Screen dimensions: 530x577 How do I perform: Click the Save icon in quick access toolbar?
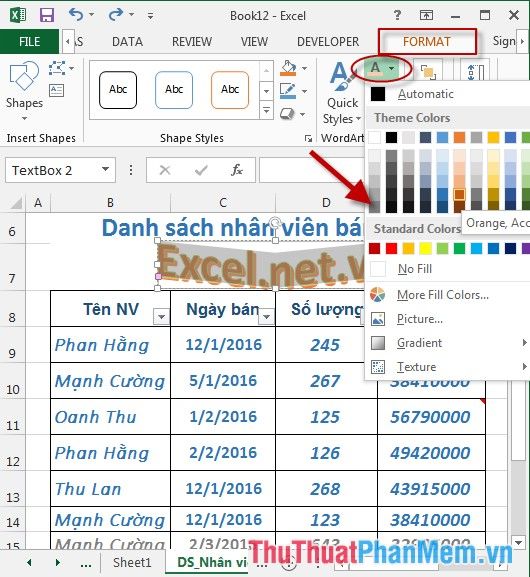coord(47,15)
